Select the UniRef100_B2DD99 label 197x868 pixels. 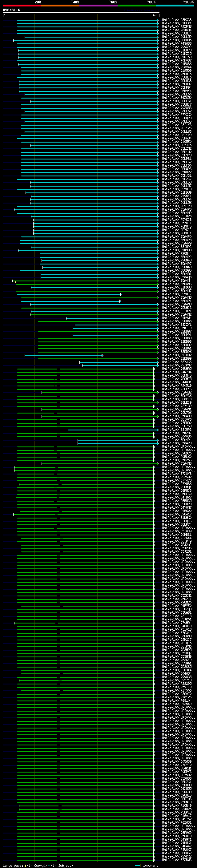[x=176, y=358]
